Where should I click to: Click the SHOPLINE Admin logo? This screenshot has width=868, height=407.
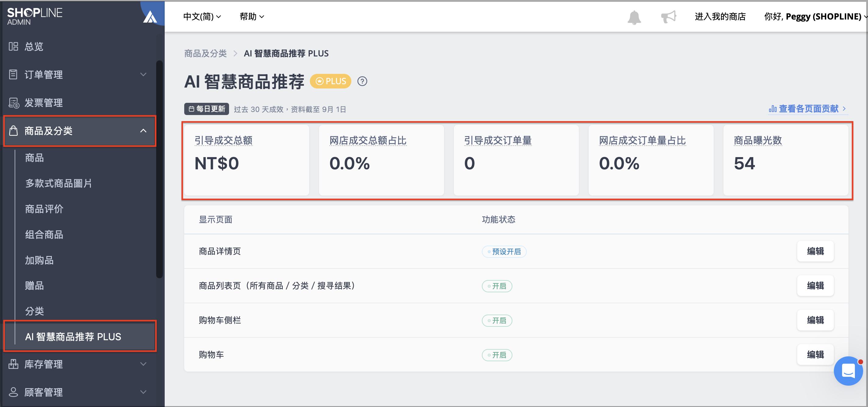click(35, 16)
